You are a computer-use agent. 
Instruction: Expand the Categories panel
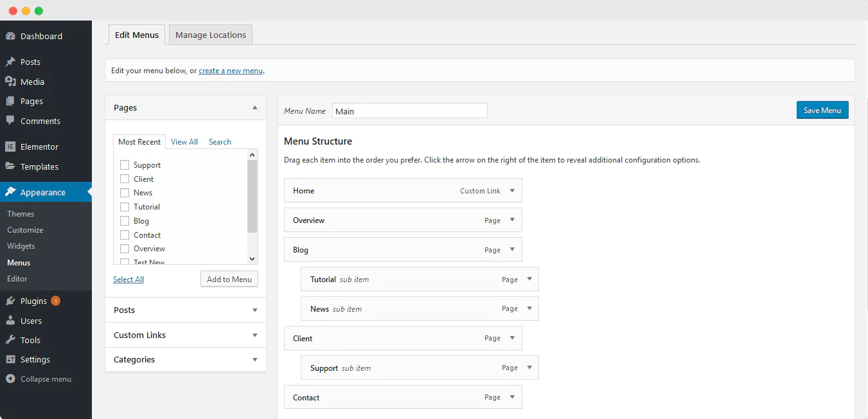[255, 360]
